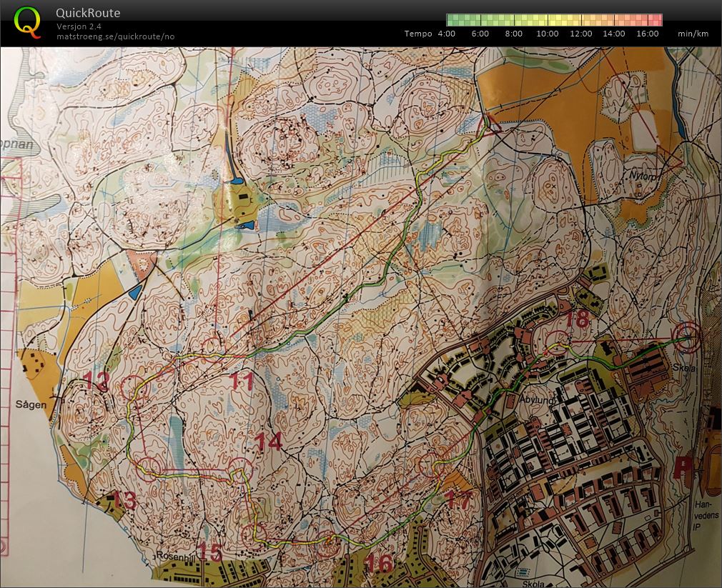This screenshot has height=588, width=722.
Task: Click the Sågen place label
Action: coord(31,404)
